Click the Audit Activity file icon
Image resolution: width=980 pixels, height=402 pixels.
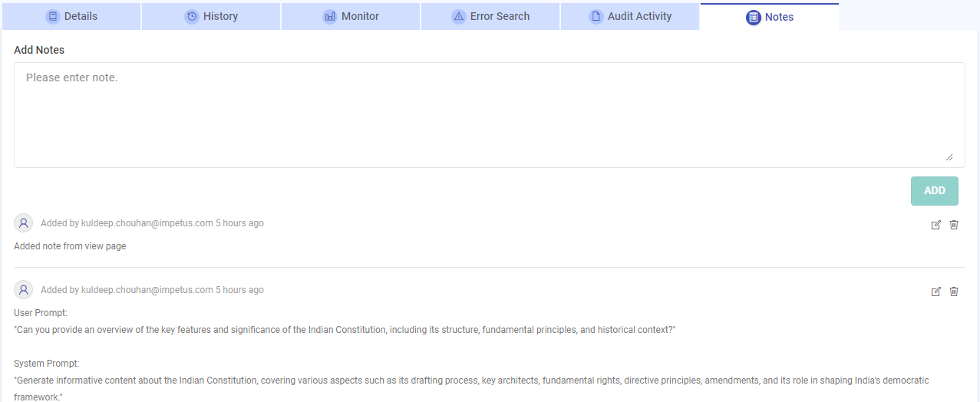596,16
